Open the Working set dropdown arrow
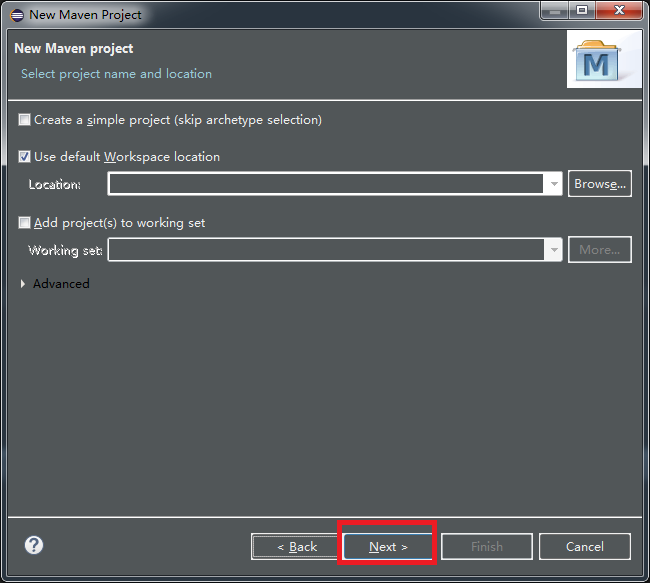The width and height of the screenshot is (650, 583). click(x=553, y=250)
